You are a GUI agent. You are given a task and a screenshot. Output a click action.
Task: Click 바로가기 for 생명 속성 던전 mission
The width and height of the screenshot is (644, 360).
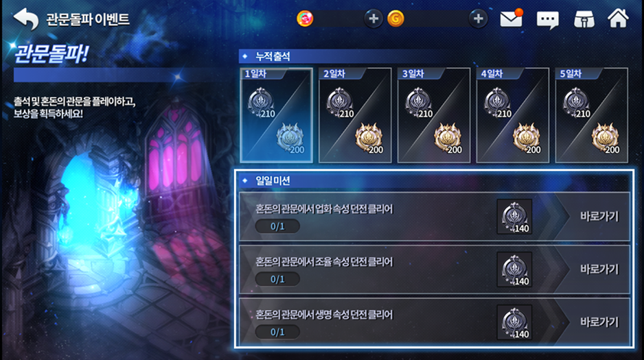pyautogui.click(x=599, y=322)
